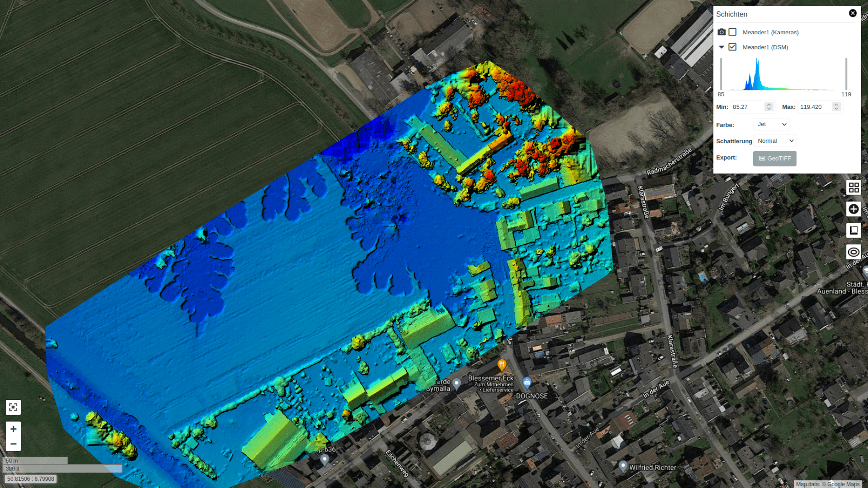This screenshot has width=868, height=488.
Task: Collapse the Meander1 (DSM) layer options
Action: (721, 47)
